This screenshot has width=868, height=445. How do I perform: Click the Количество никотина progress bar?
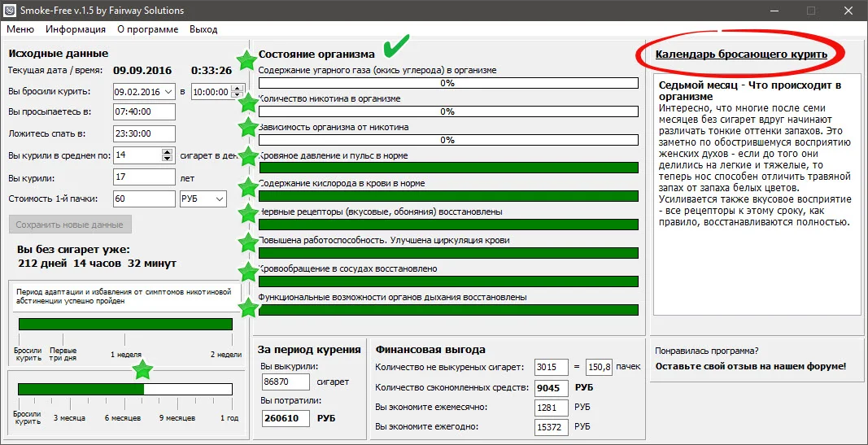point(448,111)
